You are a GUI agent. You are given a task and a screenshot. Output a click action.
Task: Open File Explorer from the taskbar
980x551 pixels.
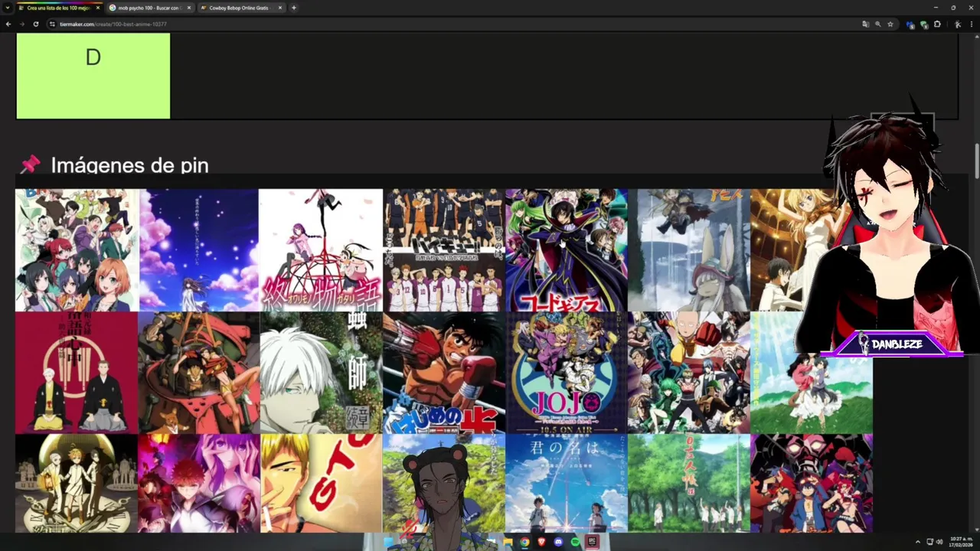tap(508, 542)
